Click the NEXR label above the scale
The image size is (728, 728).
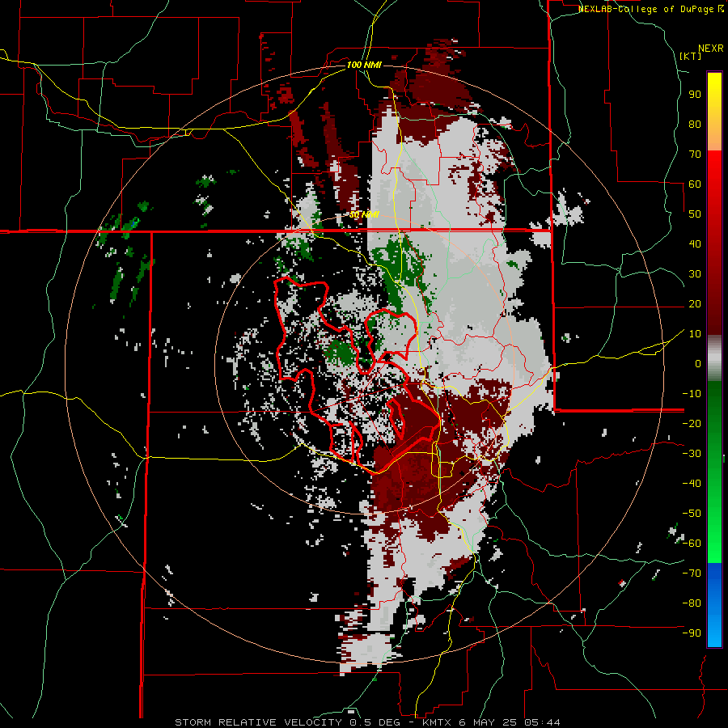pyautogui.click(x=711, y=49)
